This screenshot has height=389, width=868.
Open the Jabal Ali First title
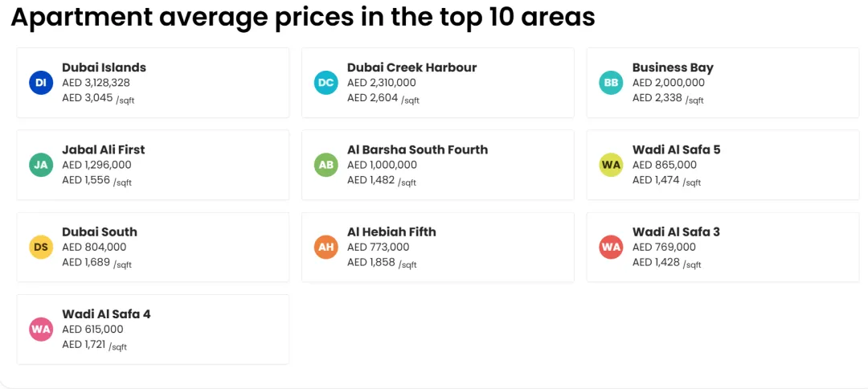point(104,149)
